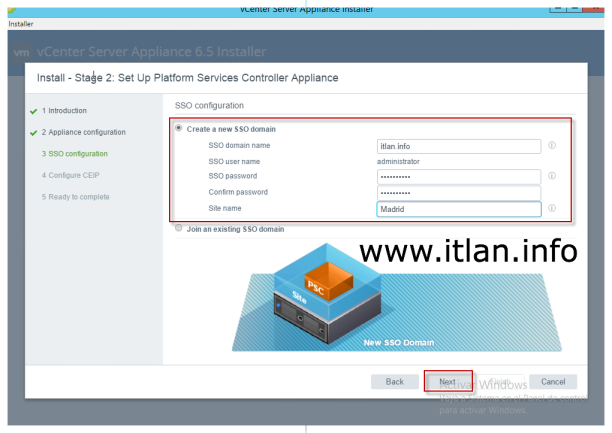Click info icon beside Site name field
The height and width of the screenshot is (433, 612).
(552, 209)
